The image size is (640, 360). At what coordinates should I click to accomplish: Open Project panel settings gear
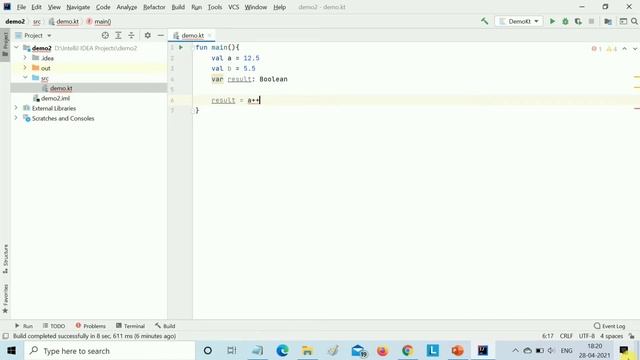tap(147, 36)
